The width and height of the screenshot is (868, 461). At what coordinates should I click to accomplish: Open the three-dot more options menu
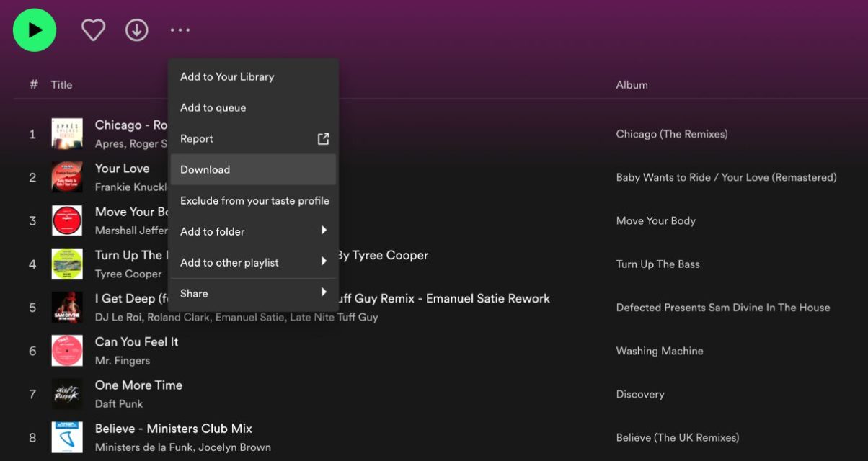point(180,30)
